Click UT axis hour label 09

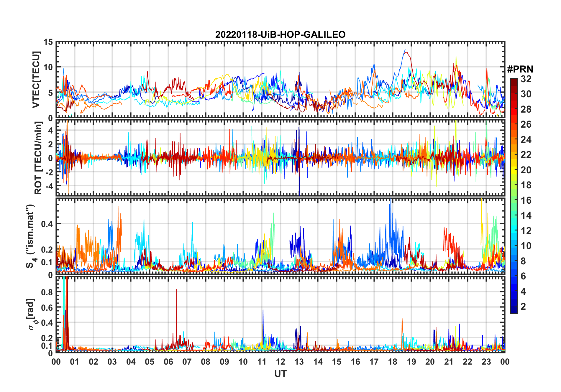click(224, 362)
